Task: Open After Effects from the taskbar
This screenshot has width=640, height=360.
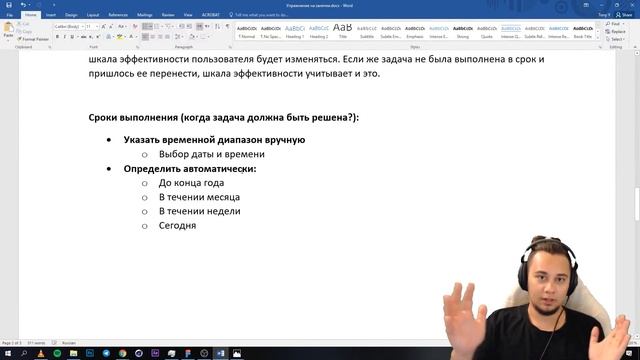Action: point(155,353)
